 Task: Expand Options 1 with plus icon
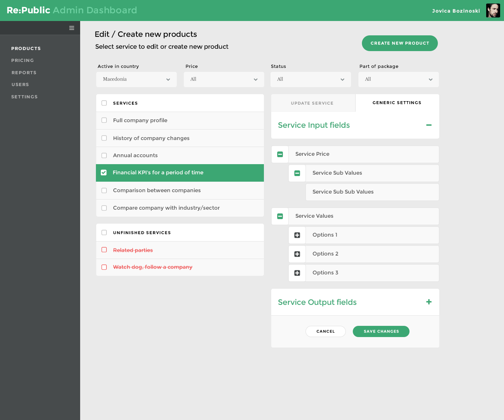coord(297,235)
